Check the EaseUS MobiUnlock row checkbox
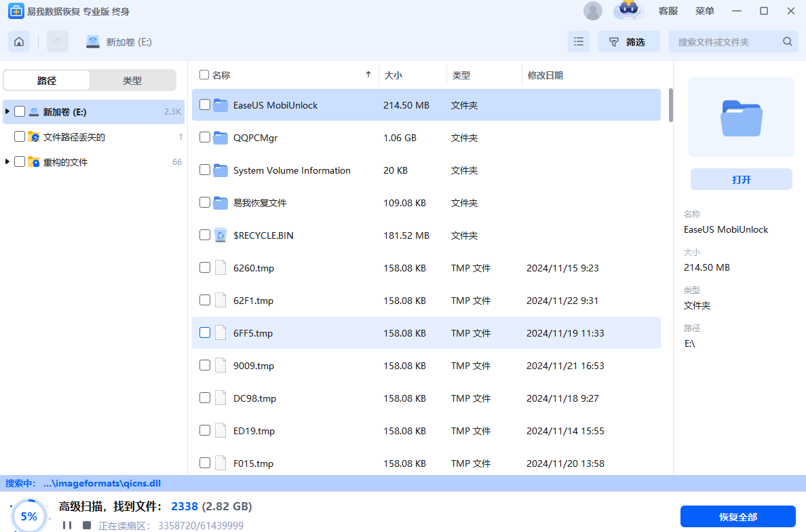 [x=205, y=105]
